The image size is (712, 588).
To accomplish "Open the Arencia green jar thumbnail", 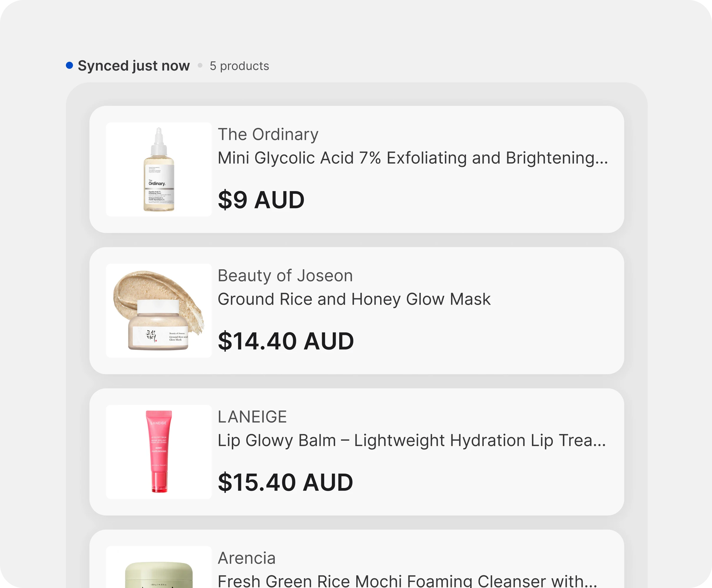I will tap(159, 567).
